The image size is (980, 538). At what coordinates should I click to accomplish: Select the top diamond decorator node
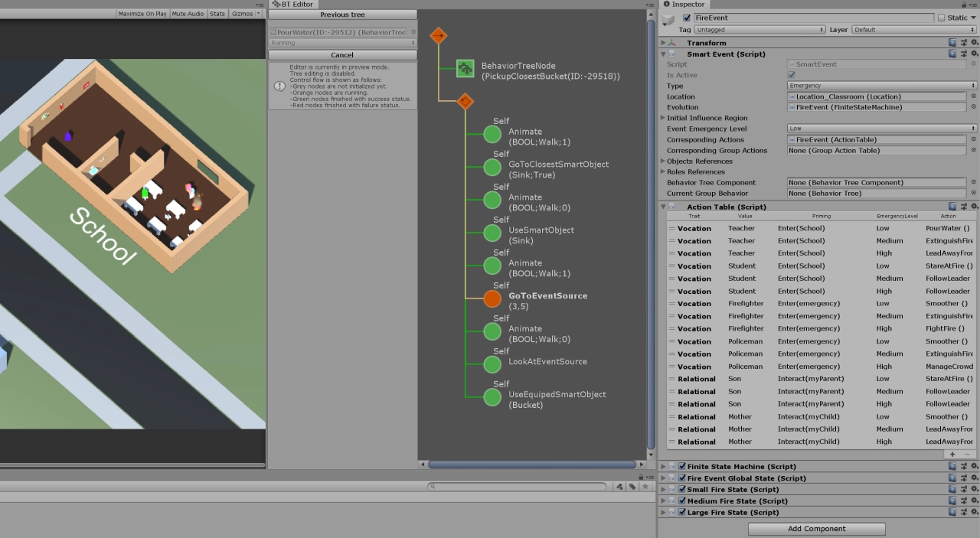tap(439, 35)
